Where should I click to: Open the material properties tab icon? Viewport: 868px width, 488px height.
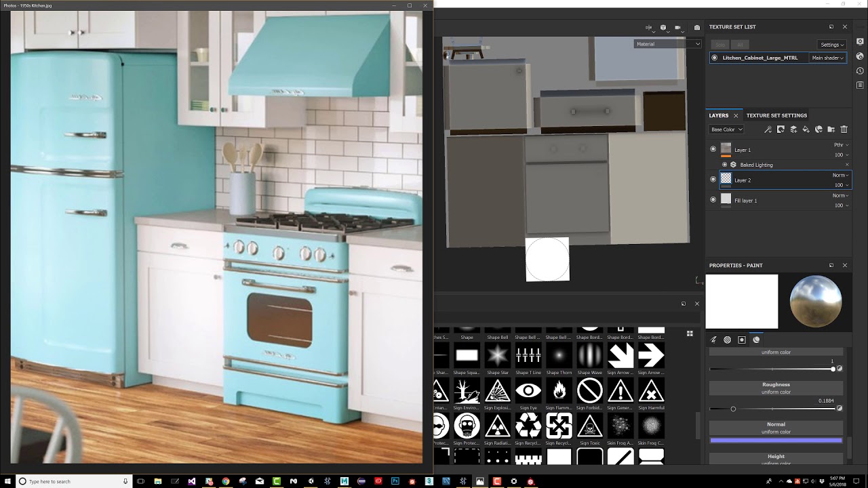coord(756,340)
